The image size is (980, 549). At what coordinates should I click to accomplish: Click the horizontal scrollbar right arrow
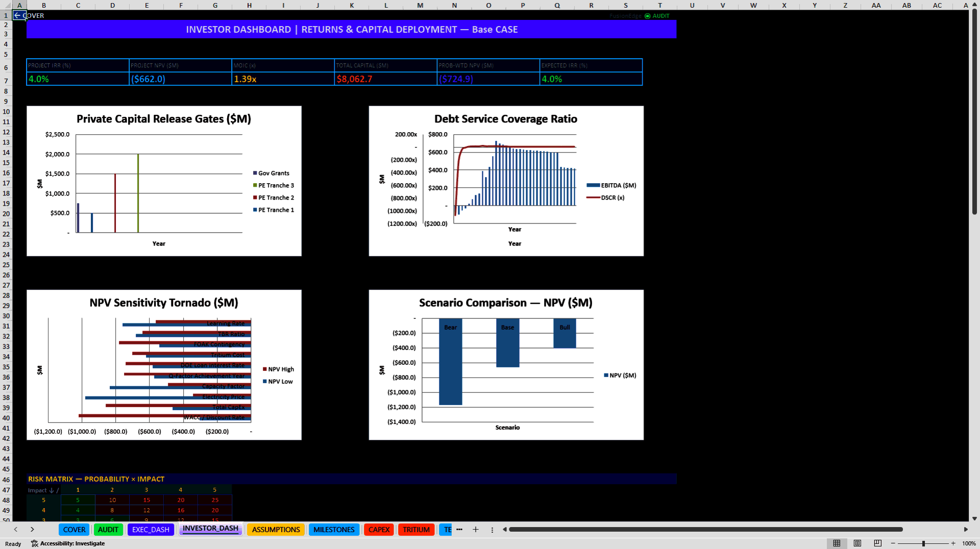click(x=966, y=530)
